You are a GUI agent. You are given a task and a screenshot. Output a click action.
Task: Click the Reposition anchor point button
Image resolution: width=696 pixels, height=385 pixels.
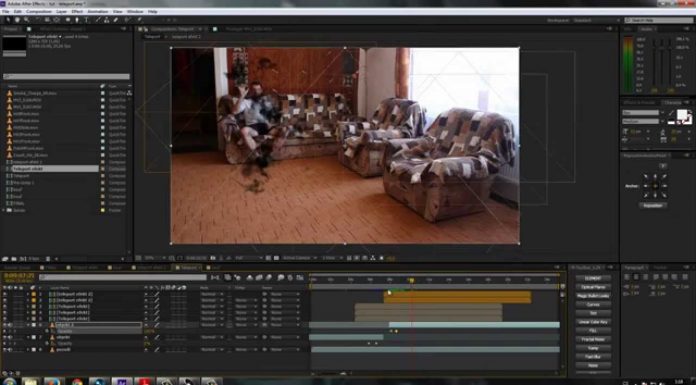[652, 206]
